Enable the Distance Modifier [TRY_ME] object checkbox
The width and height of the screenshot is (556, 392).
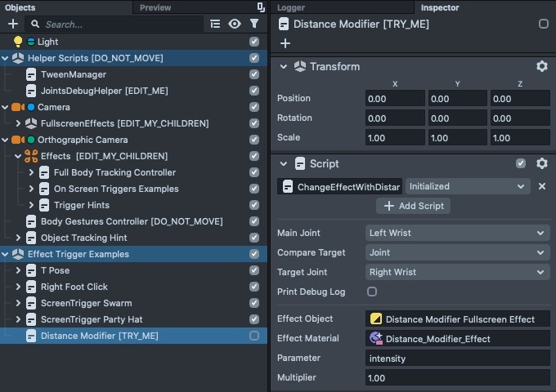tap(254, 336)
